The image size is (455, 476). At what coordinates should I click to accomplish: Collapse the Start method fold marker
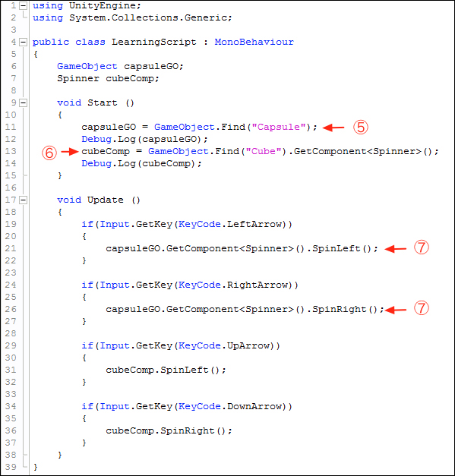(24, 103)
